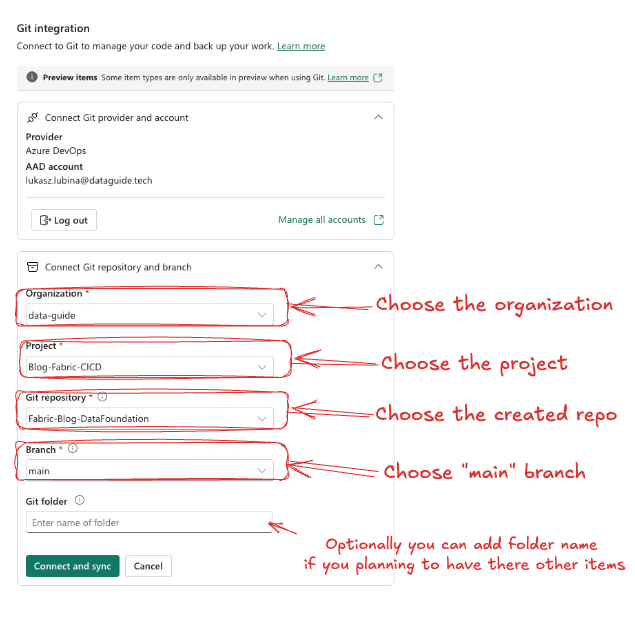The height and width of the screenshot is (618, 635).
Task: Open the Branch dropdown showing main
Action: pyautogui.click(x=149, y=470)
